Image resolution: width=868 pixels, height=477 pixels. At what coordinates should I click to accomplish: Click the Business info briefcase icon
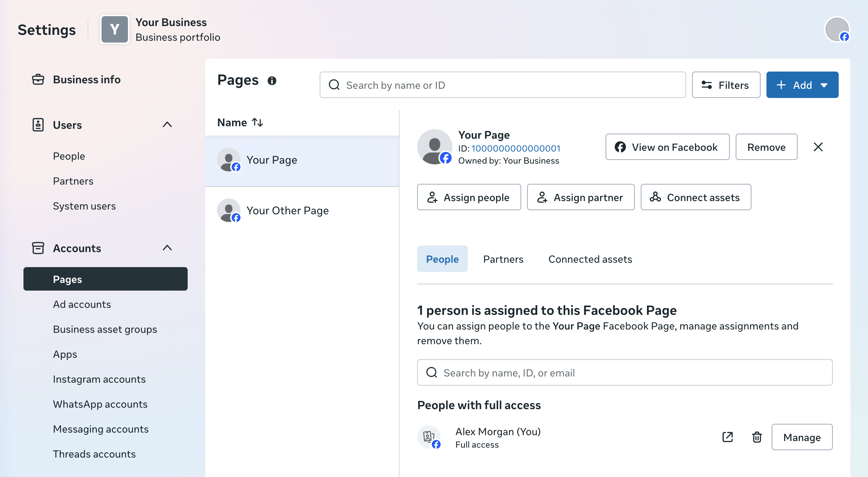click(38, 80)
